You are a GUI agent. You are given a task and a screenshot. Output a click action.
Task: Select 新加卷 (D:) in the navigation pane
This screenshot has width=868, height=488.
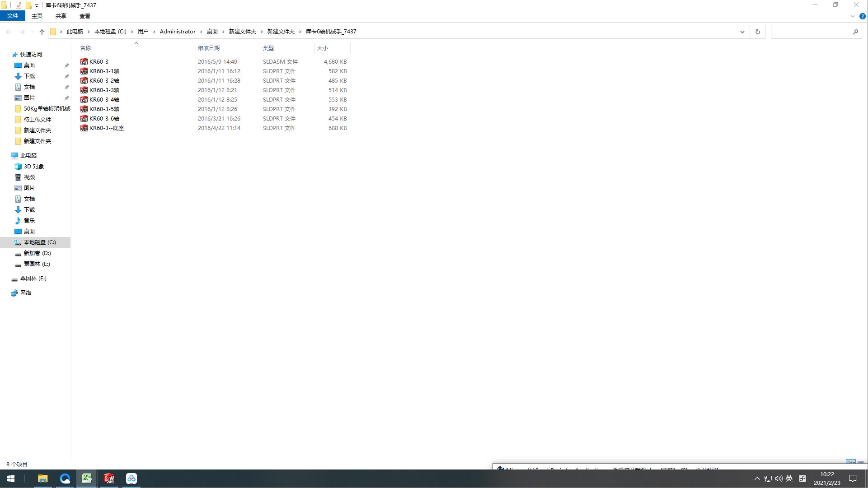(x=37, y=253)
